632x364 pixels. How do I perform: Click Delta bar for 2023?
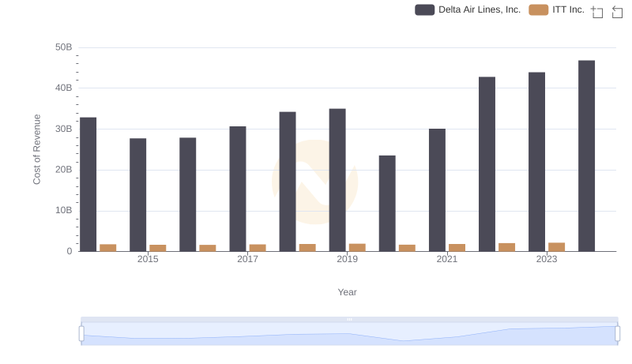coord(537,162)
